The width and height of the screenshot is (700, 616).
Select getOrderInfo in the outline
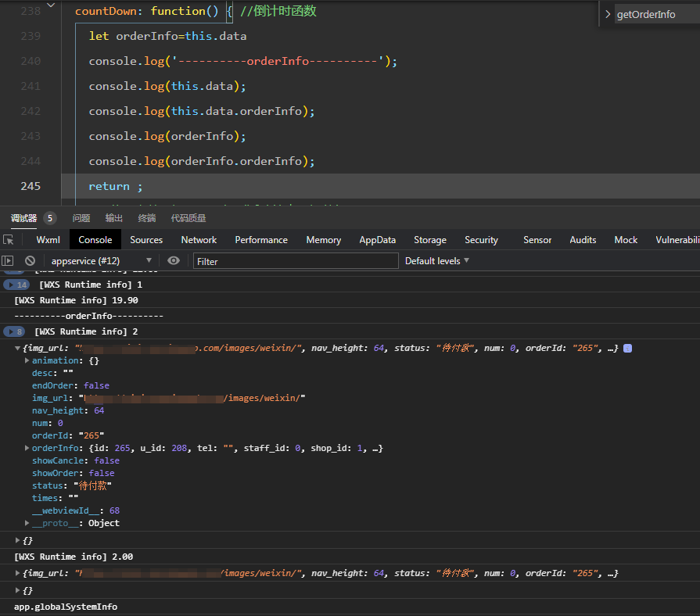coord(646,14)
